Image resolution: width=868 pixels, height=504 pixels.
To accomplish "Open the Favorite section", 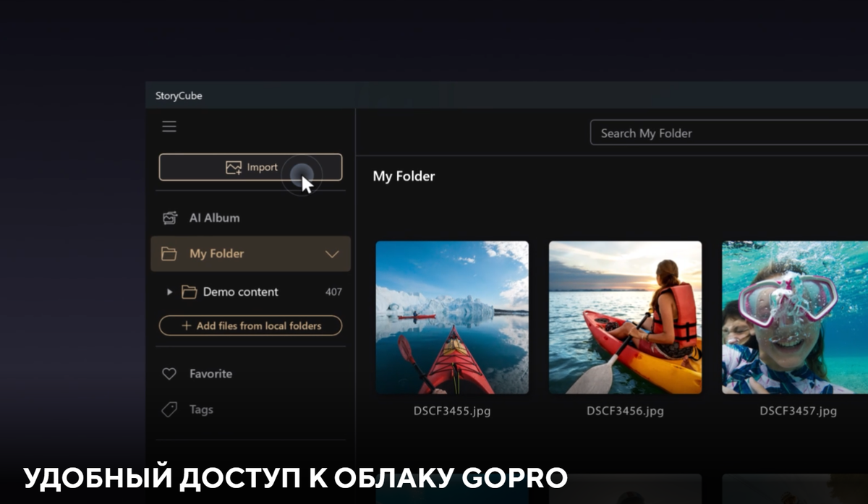I will 250,374.
